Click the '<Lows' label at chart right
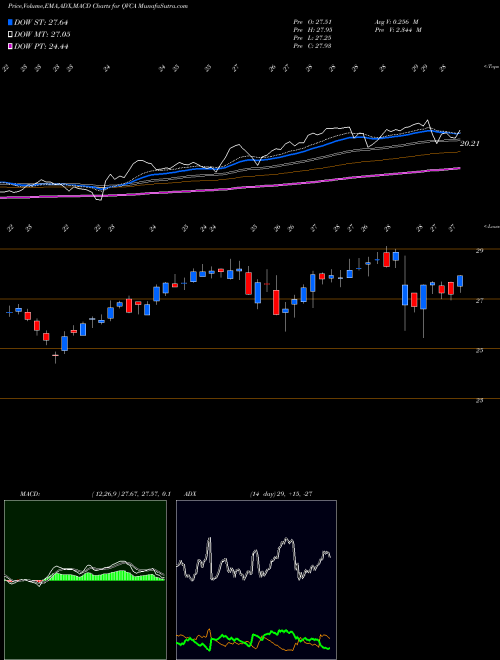 [x=491, y=226]
